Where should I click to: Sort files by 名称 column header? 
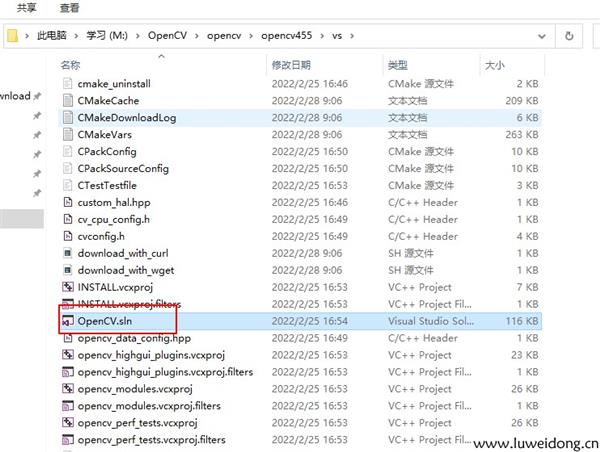70,65
